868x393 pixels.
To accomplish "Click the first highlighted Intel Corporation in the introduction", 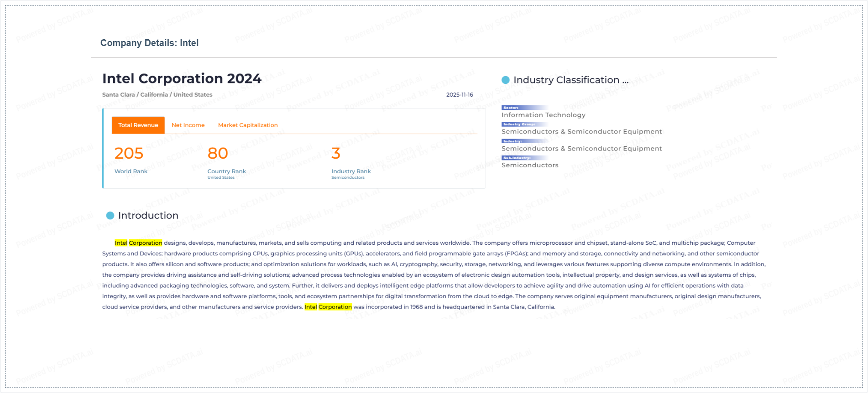I will pos(138,243).
